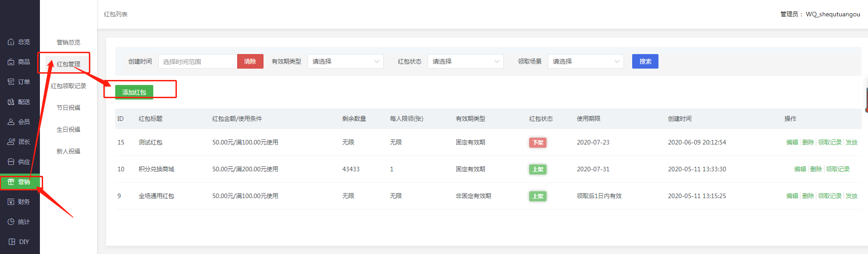Open the 会员 member icon

click(x=11, y=122)
